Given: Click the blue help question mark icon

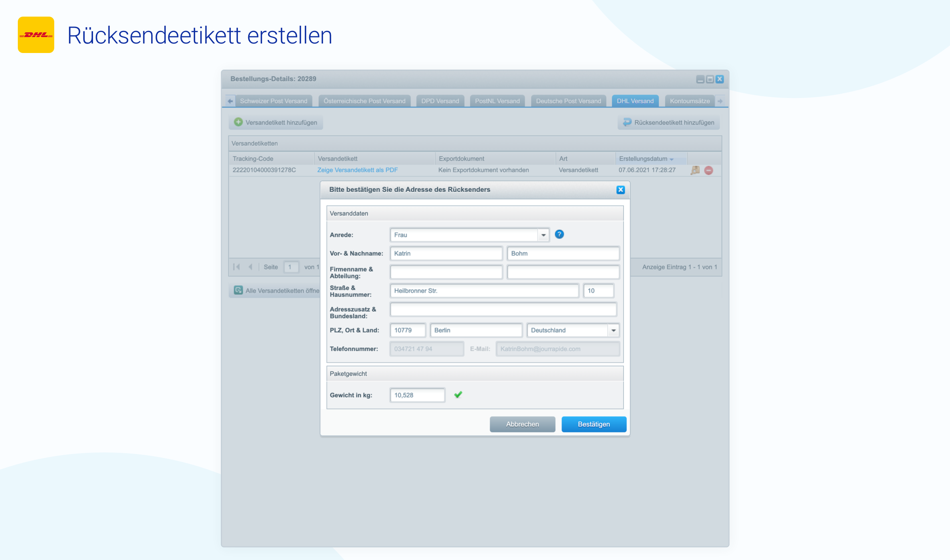Looking at the screenshot, I should point(559,235).
